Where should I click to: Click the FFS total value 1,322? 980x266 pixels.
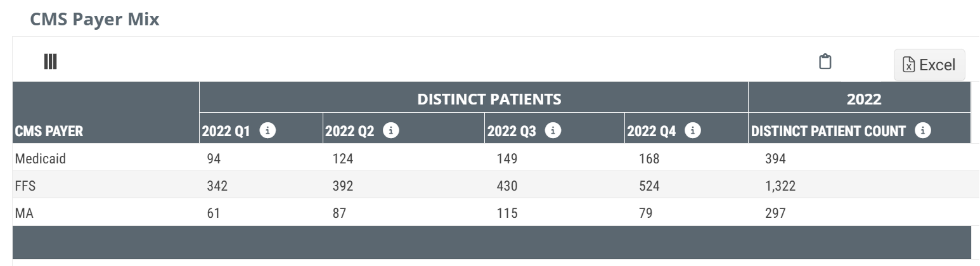[780, 186]
